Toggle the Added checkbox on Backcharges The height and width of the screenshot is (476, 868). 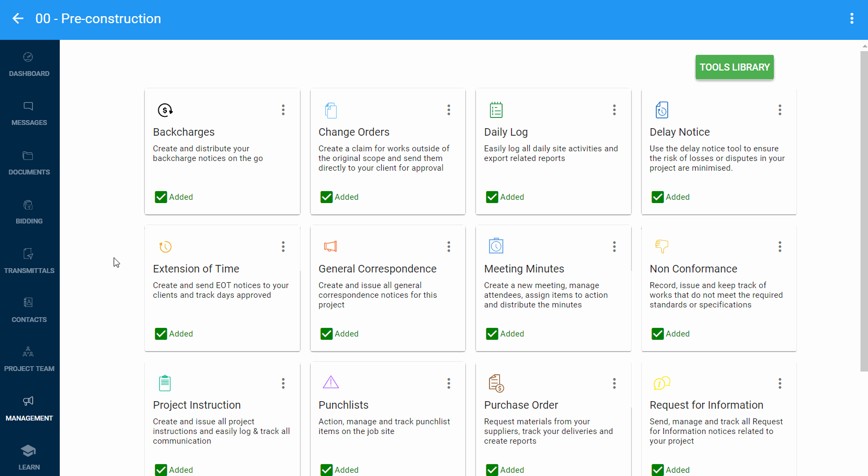[x=161, y=197]
